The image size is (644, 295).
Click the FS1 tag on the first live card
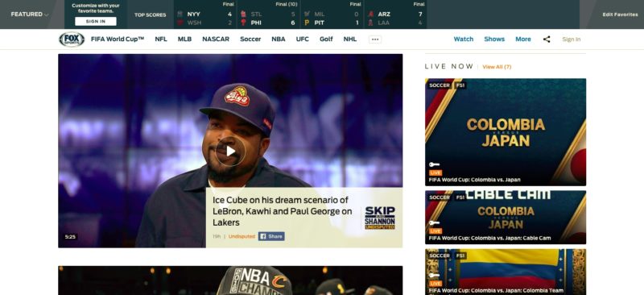[x=460, y=85]
